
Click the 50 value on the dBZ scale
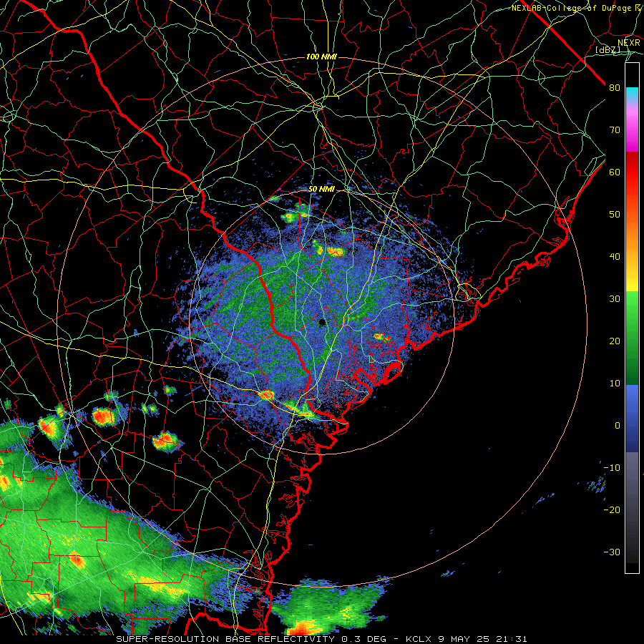615,215
